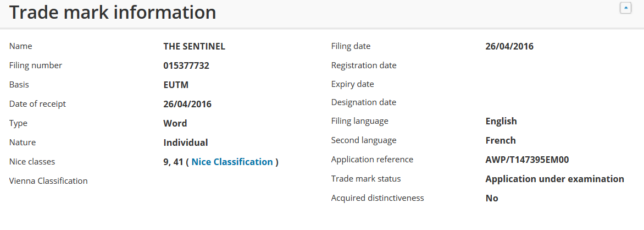This screenshot has height=230, width=644.
Task: Click the Filing date value
Action: 509,47
